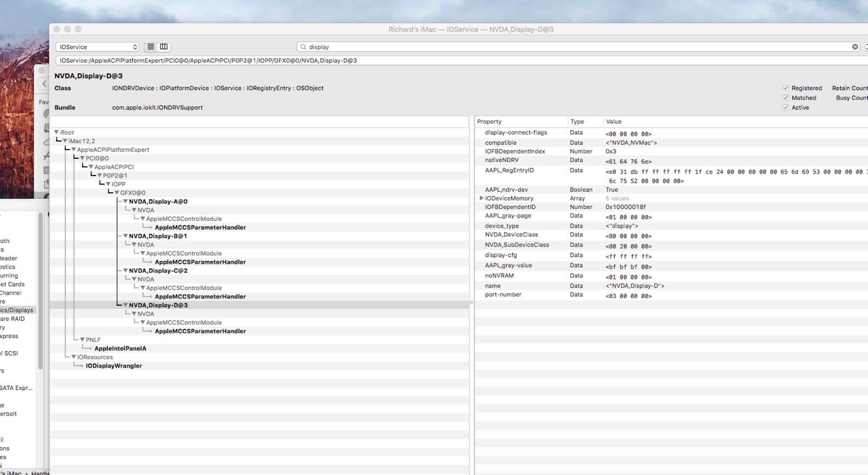Click the pane divider handle
Image resolution: width=868 pixels, height=475 pixels.
point(471,302)
